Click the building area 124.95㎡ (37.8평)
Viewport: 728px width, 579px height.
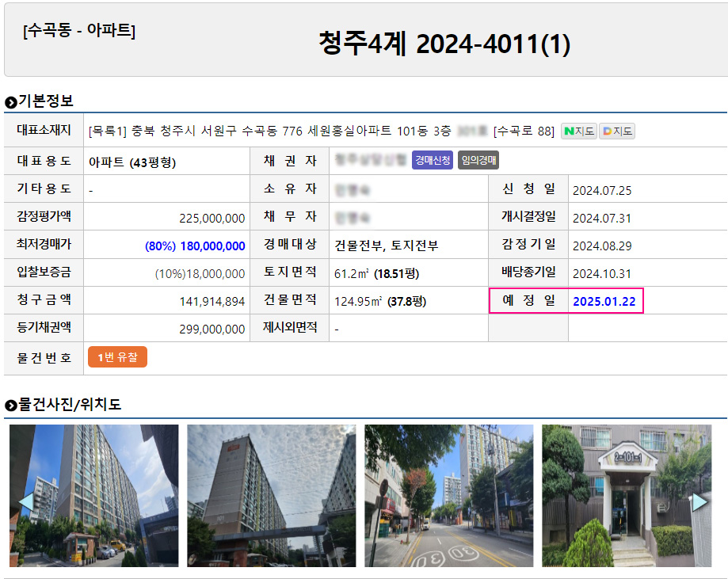[380, 301]
